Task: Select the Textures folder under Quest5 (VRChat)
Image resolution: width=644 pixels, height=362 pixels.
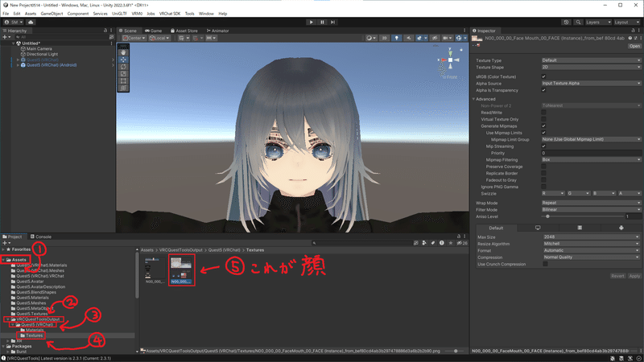Action: [x=34, y=335]
